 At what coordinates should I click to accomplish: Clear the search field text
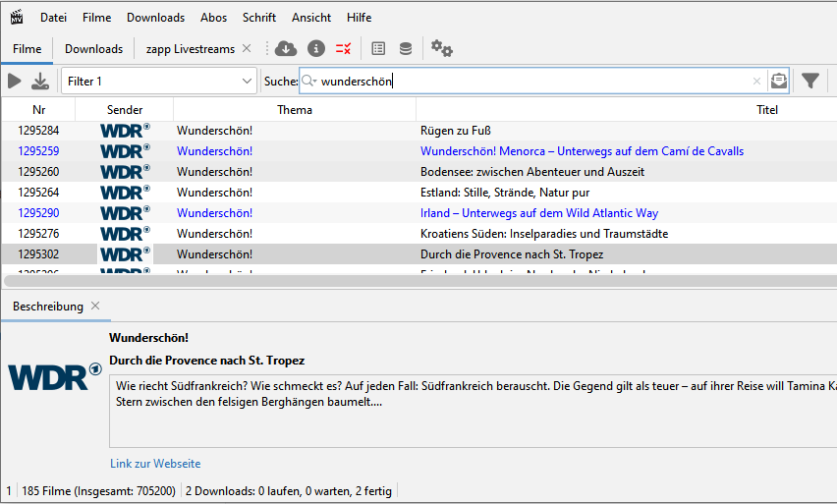coord(756,82)
